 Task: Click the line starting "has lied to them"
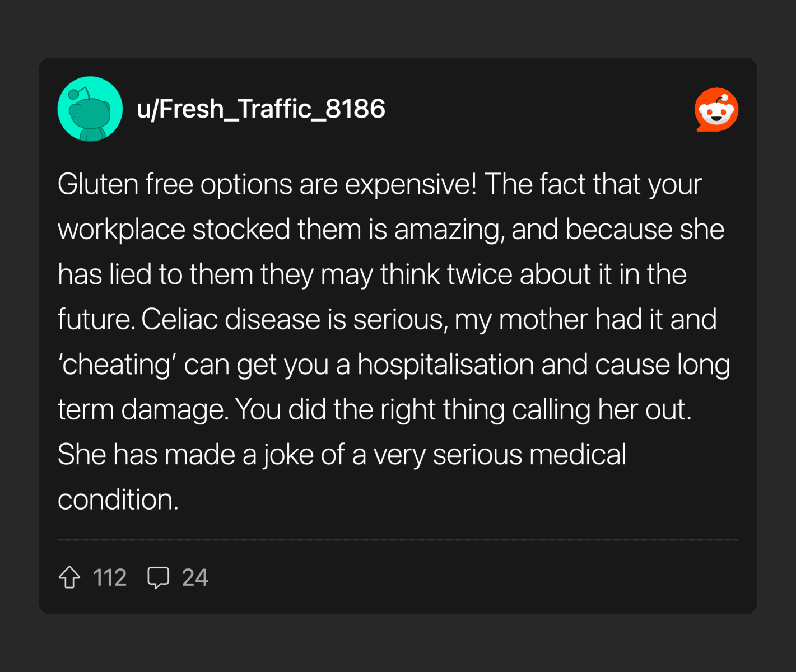pos(372,274)
